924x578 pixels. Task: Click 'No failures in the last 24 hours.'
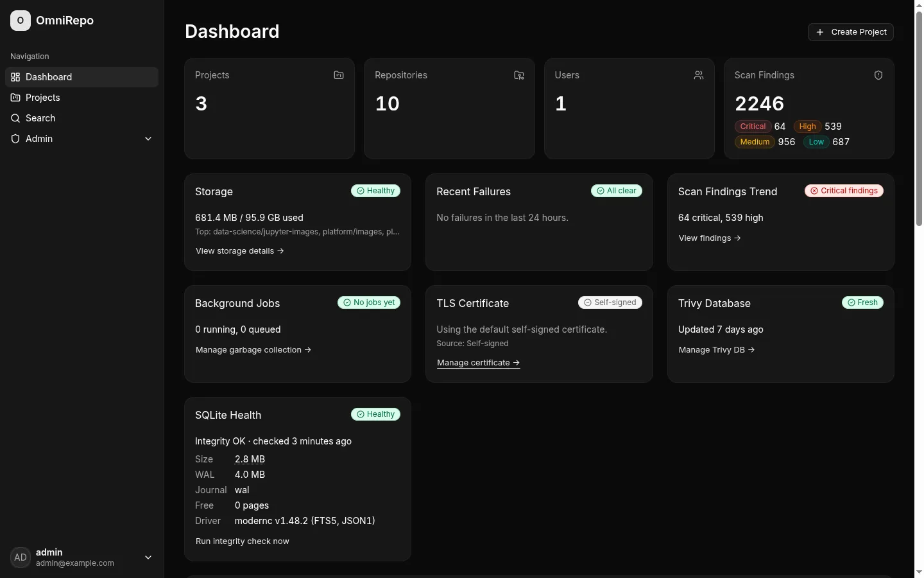point(502,218)
